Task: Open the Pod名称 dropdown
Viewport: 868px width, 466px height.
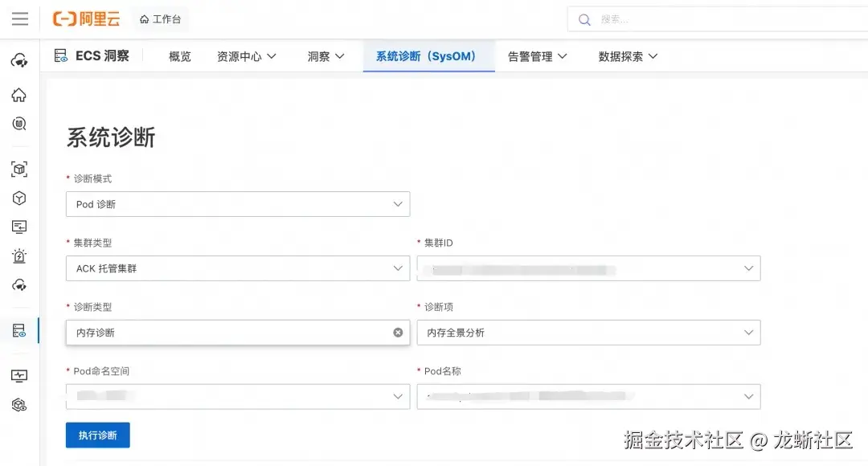Action: coord(588,397)
